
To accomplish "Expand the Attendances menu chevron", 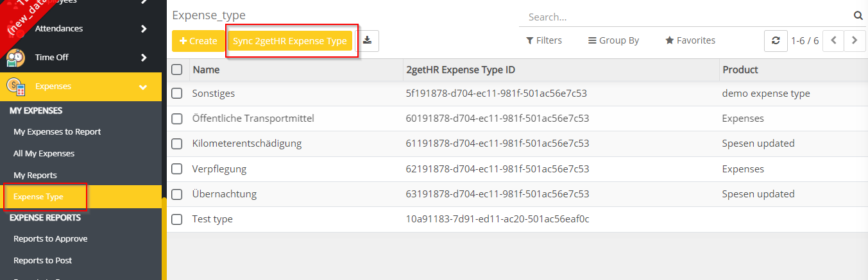I will [144, 29].
